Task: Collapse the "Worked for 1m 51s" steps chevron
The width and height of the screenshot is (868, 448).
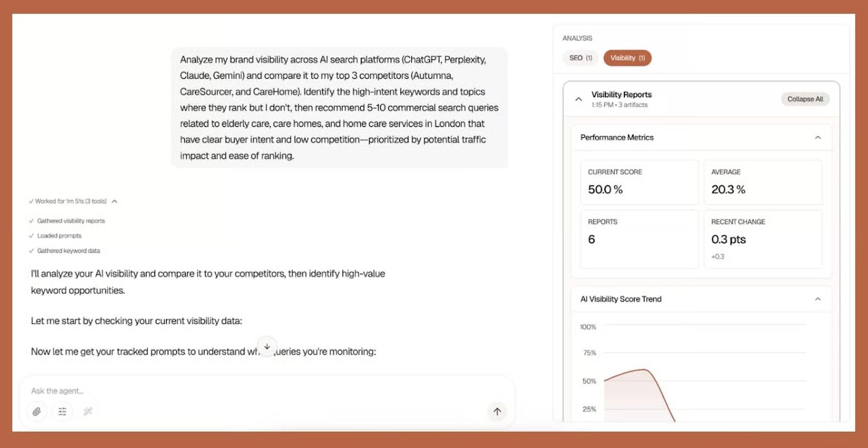Action: (x=114, y=201)
